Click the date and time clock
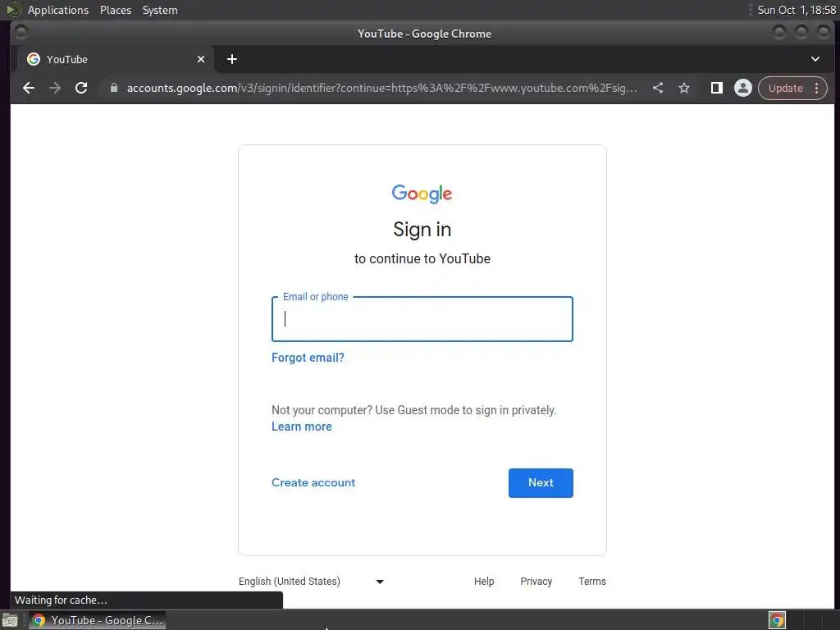The image size is (840, 630). [x=797, y=10]
